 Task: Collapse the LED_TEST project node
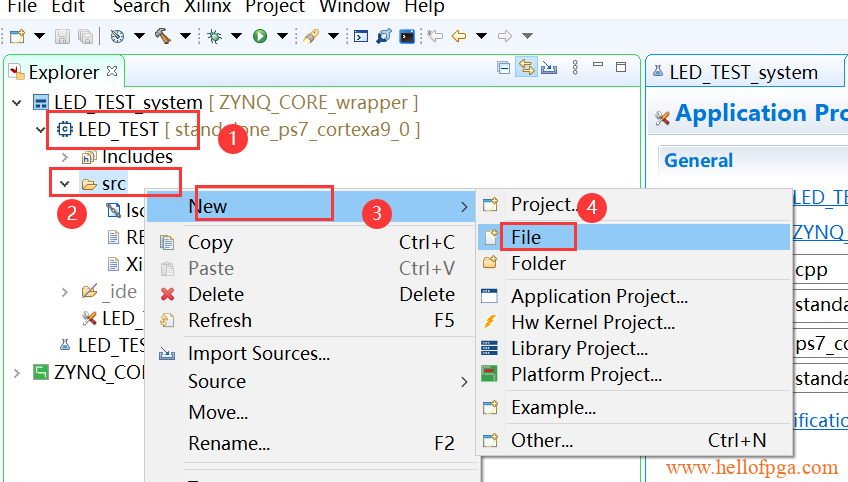41,130
